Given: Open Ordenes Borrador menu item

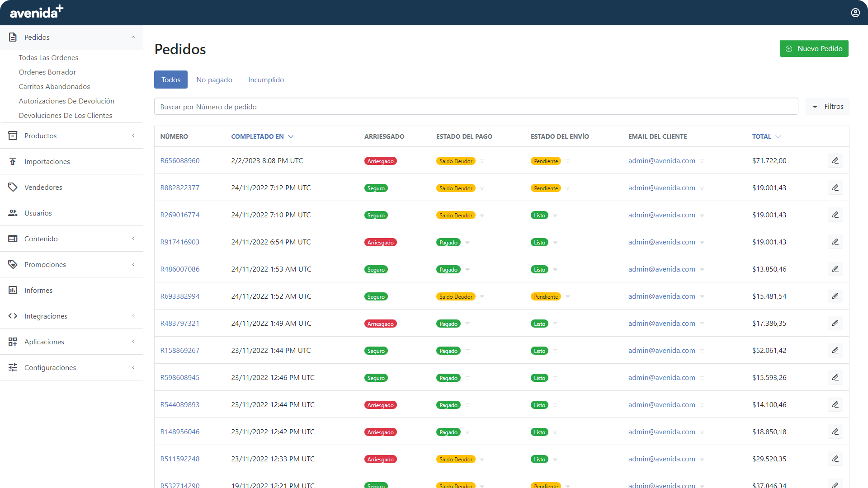Looking at the screenshot, I should (47, 72).
